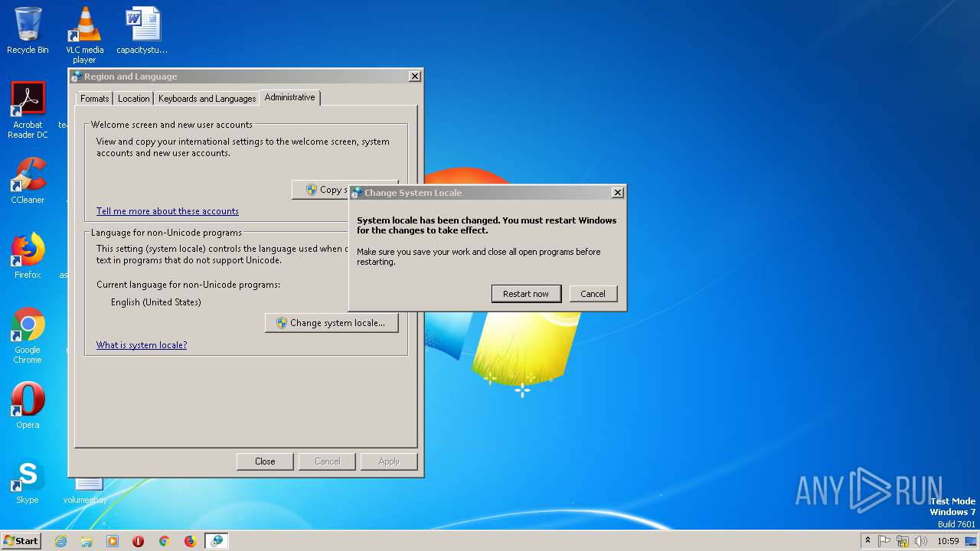
Task: Click Change System Locale title bar icon
Action: point(357,193)
